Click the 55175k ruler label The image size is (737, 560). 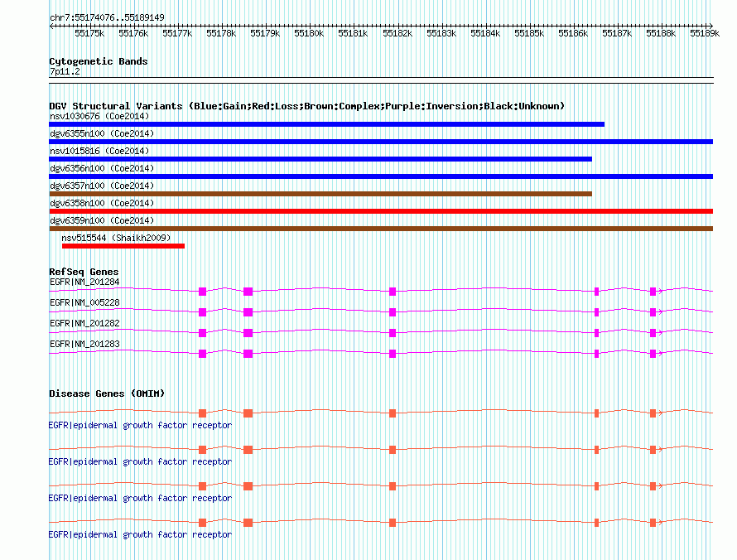89,33
